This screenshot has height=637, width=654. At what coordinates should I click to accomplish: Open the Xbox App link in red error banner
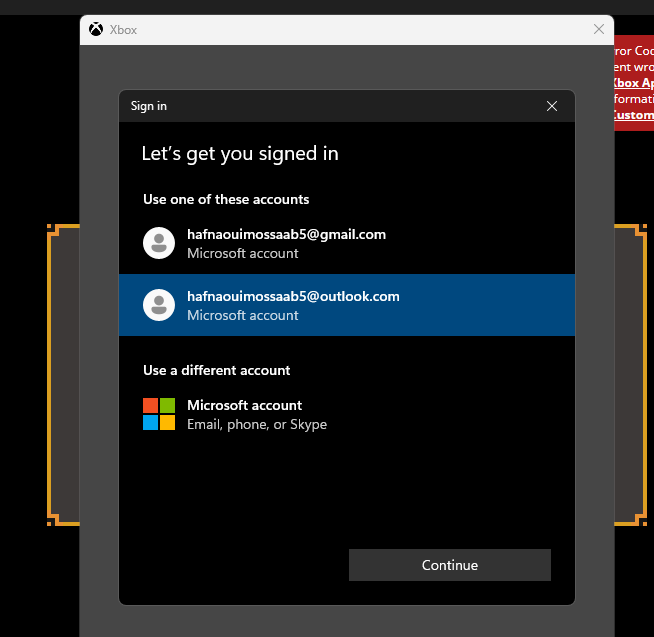[633, 83]
